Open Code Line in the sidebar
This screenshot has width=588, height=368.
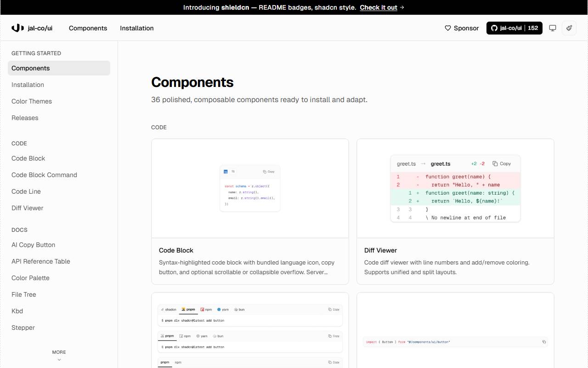point(59,191)
